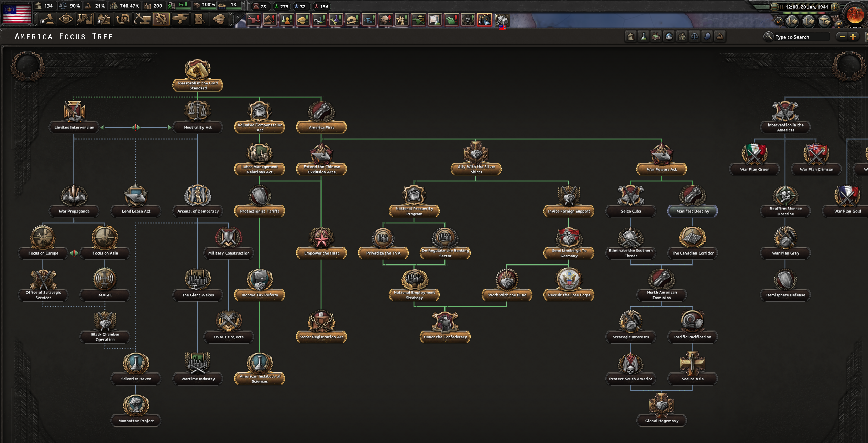Open the achievements trophy icon

click(x=839, y=24)
